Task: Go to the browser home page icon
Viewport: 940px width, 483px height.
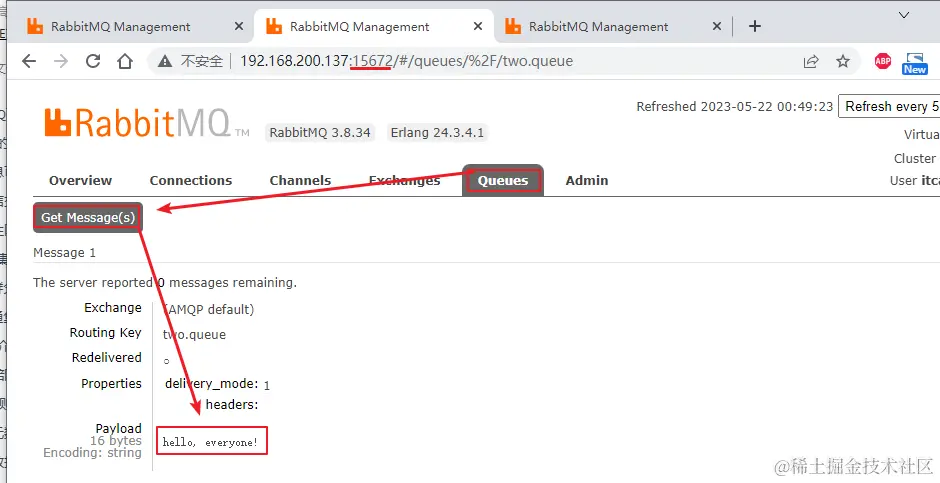Action: 125,61
